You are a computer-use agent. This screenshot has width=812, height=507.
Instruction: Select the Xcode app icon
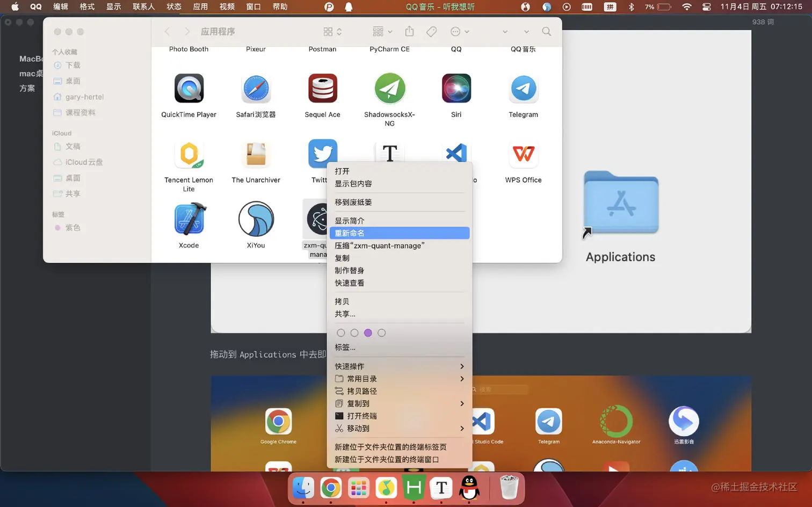click(x=189, y=219)
